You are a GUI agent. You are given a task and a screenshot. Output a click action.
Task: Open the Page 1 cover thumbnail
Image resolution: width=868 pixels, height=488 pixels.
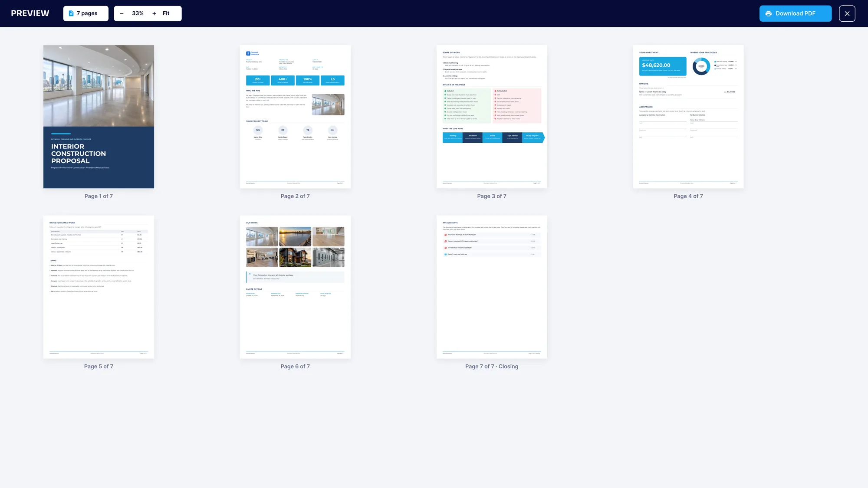[x=99, y=117]
